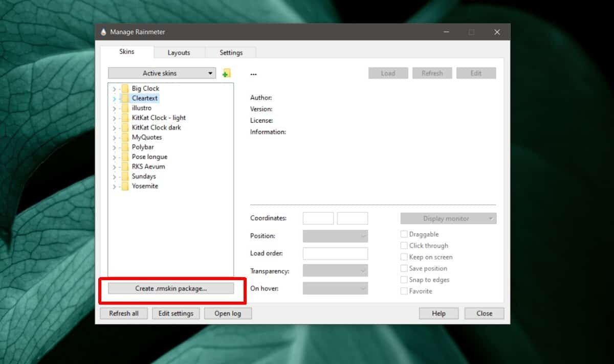Expand the RKS Aevum folder arrow
The height and width of the screenshot is (364, 614).
pos(114,167)
